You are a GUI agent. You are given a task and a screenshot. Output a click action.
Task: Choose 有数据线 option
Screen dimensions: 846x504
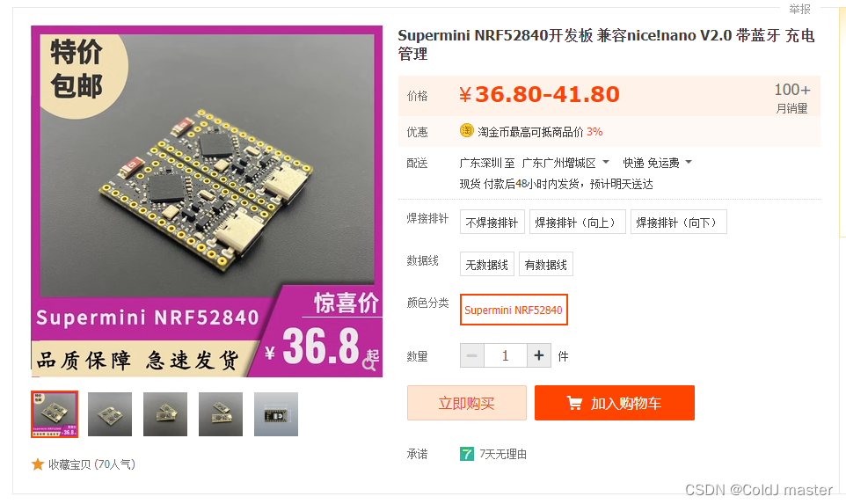(545, 264)
